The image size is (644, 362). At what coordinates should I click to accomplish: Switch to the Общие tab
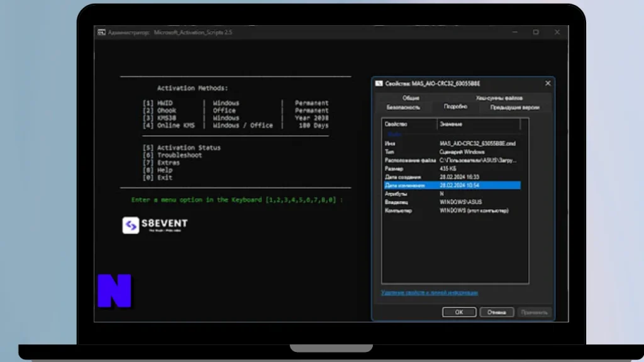[411, 98]
